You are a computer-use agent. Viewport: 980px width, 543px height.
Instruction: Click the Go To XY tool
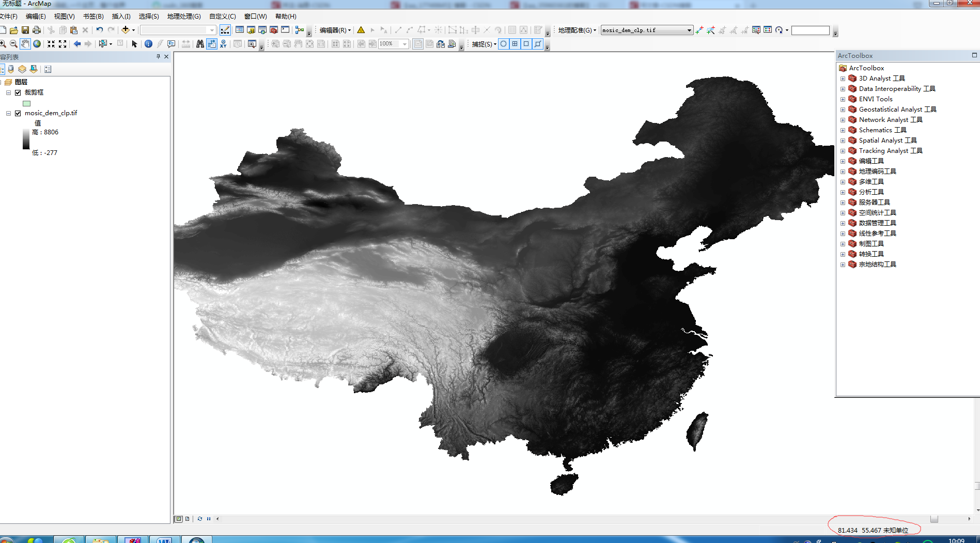coord(223,44)
